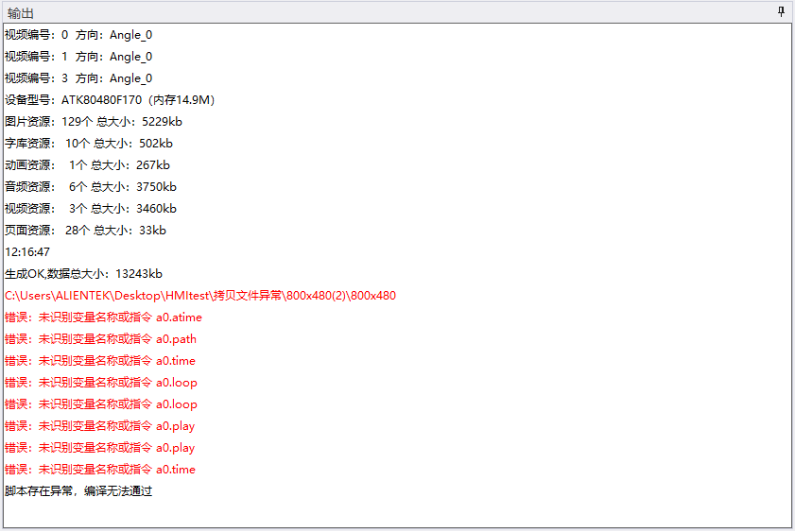Screen dimensions: 795x532
Task: Select the a0.path error line
Action: (x=100, y=339)
